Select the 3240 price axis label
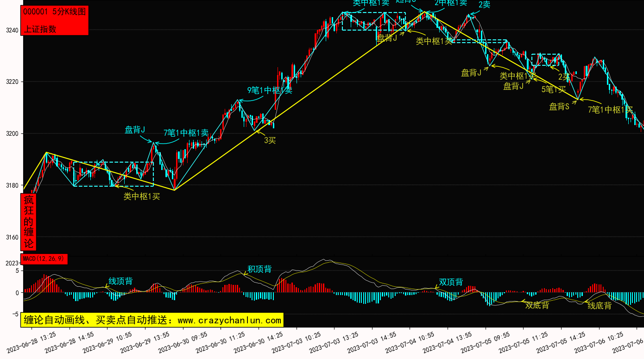 pyautogui.click(x=12, y=31)
